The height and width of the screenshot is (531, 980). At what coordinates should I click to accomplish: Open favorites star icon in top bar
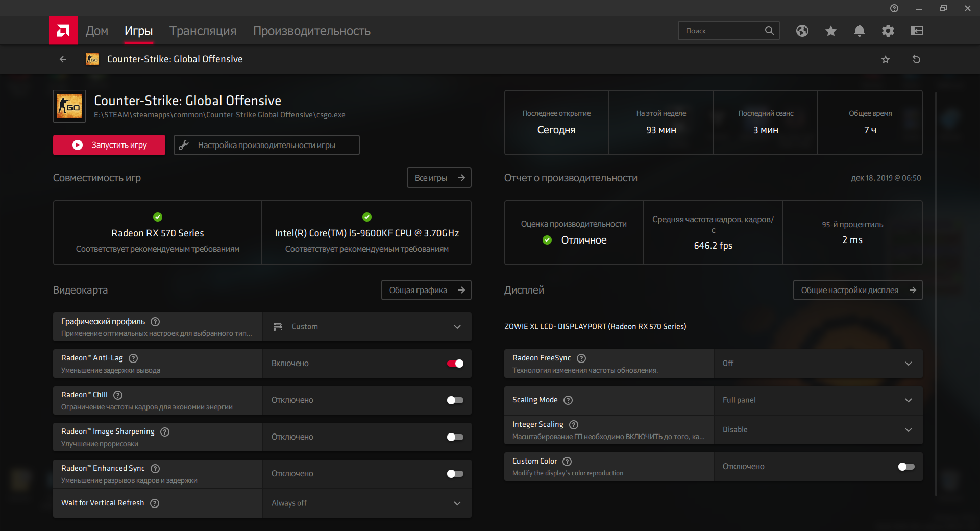831,31
